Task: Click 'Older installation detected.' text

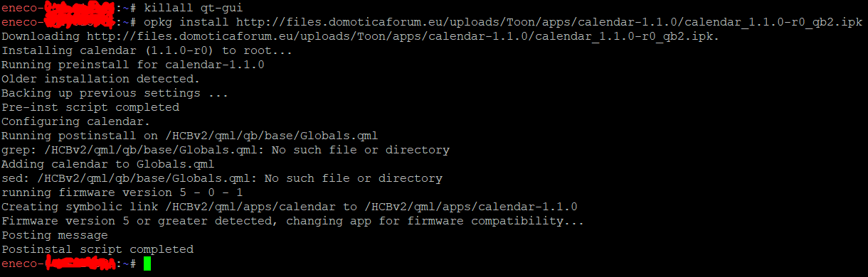Action: [x=100, y=79]
